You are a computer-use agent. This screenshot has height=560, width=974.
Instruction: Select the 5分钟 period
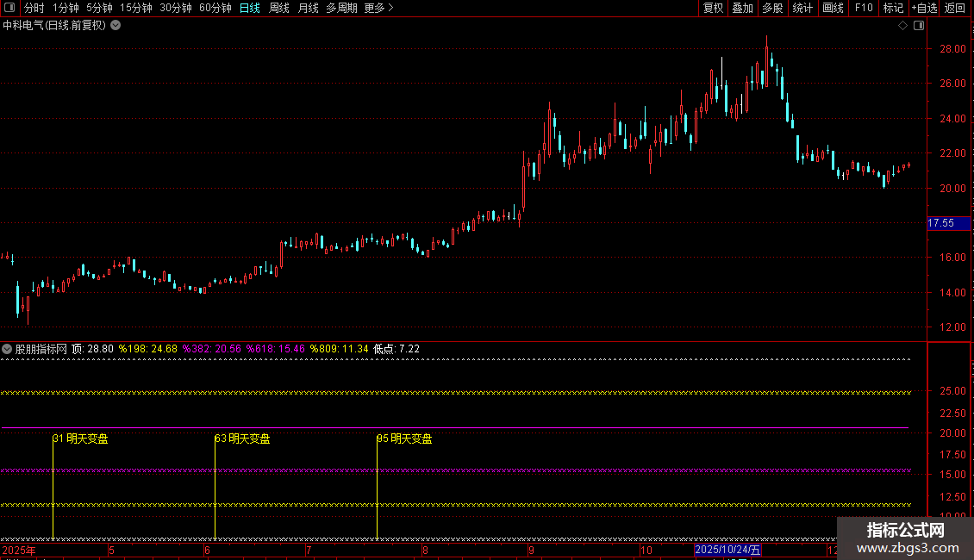[99, 8]
